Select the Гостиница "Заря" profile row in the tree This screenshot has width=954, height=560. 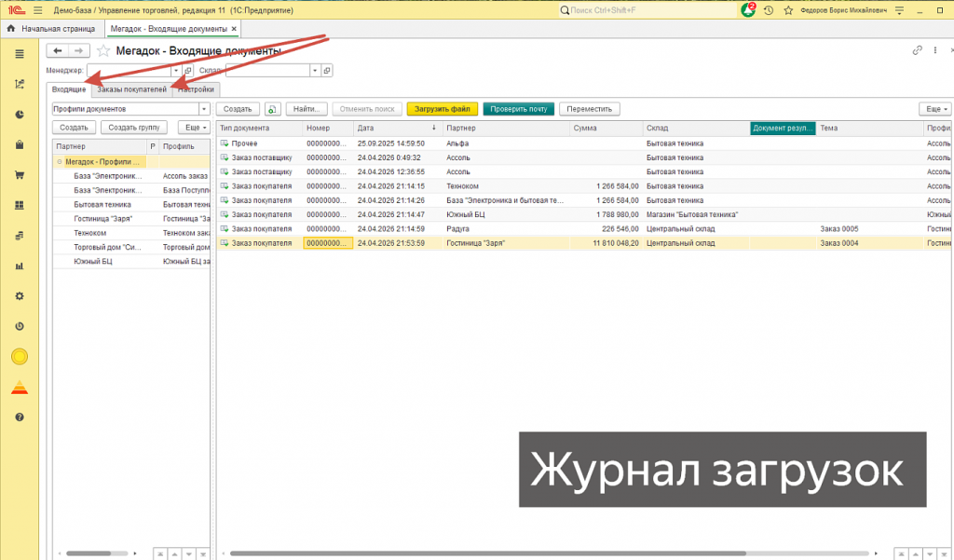pos(130,219)
